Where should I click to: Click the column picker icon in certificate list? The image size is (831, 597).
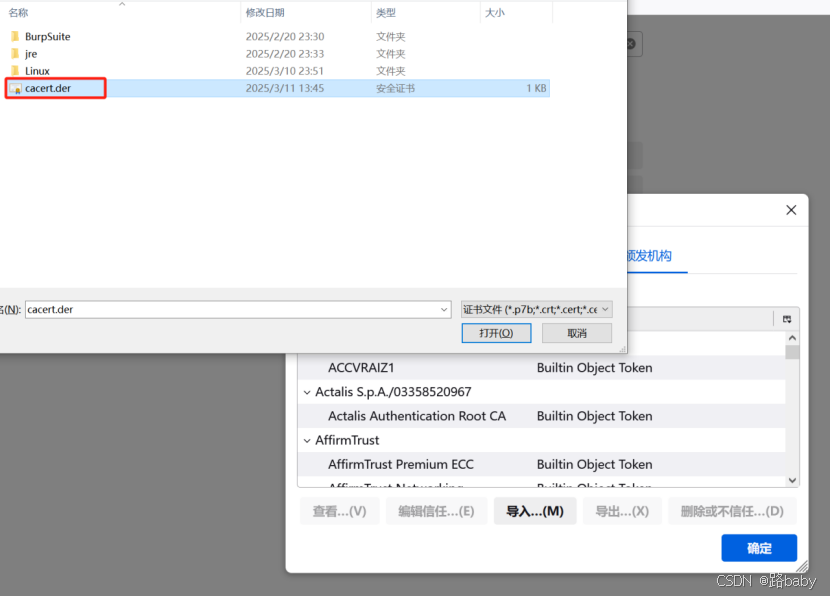(787, 319)
